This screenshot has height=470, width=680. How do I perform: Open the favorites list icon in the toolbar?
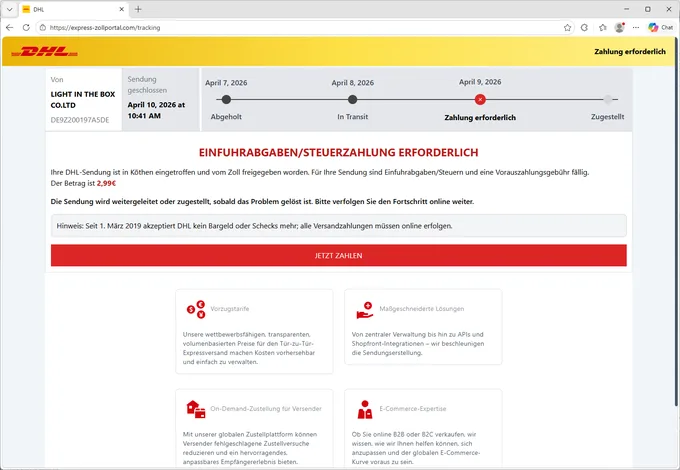point(603,27)
